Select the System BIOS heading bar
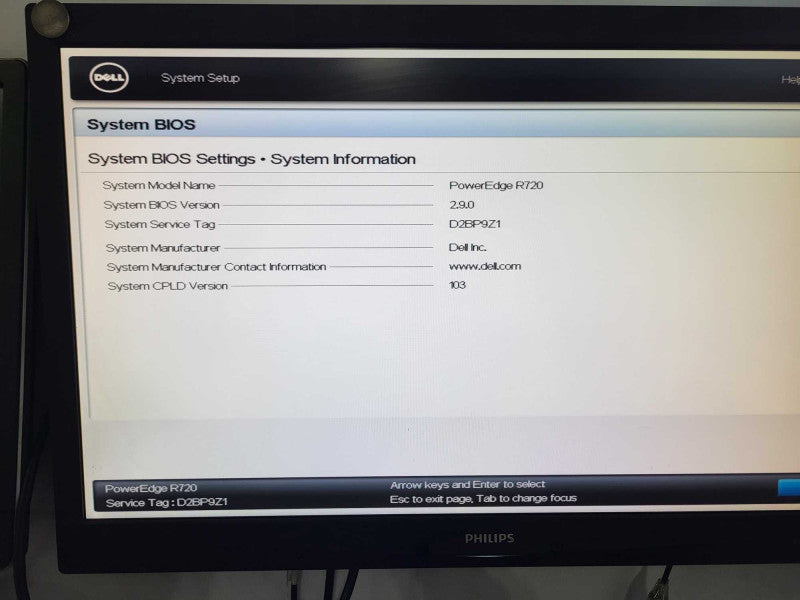Viewport: 800px width, 600px height. pyautogui.click(x=436, y=124)
